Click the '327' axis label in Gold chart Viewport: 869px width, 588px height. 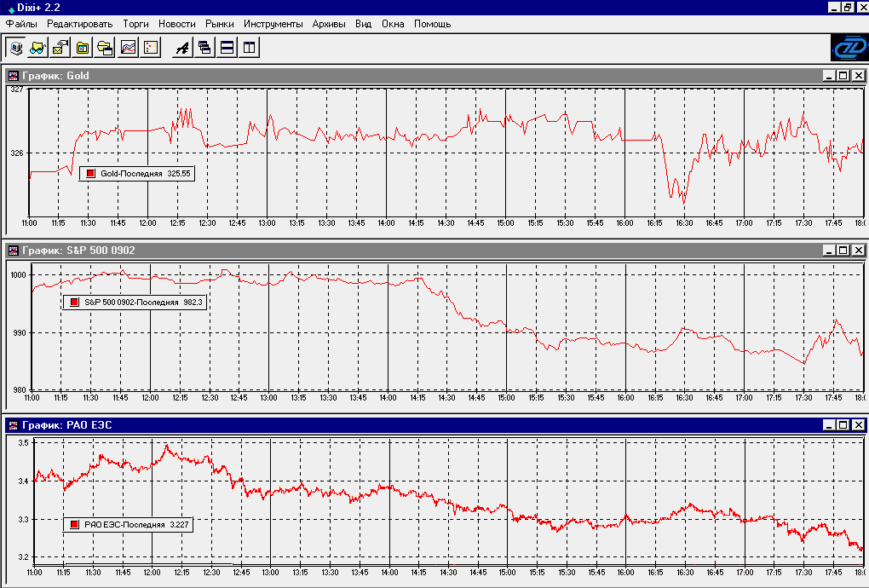17,89
